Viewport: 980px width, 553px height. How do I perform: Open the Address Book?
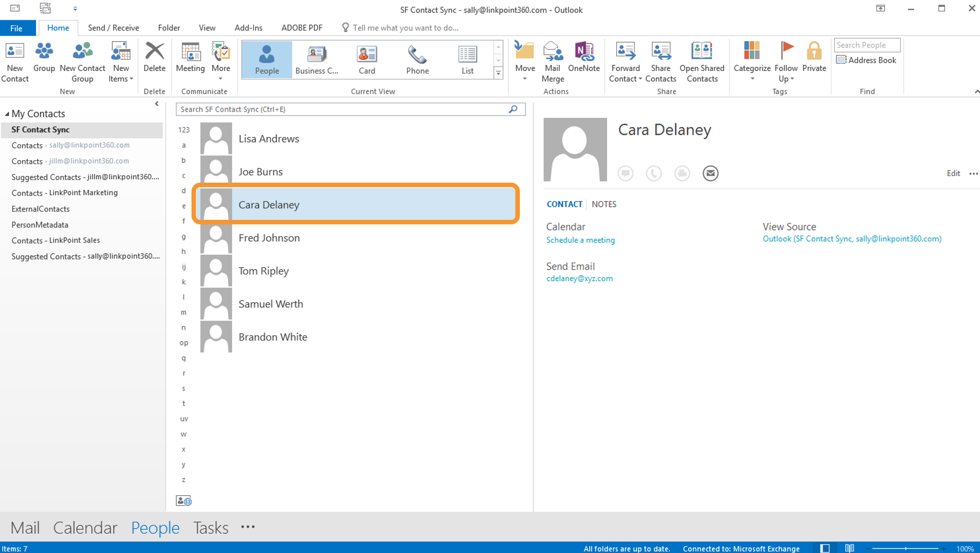866,60
